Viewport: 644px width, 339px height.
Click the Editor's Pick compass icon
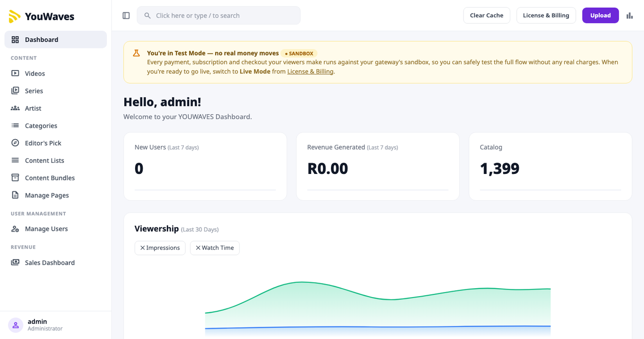pos(16,143)
